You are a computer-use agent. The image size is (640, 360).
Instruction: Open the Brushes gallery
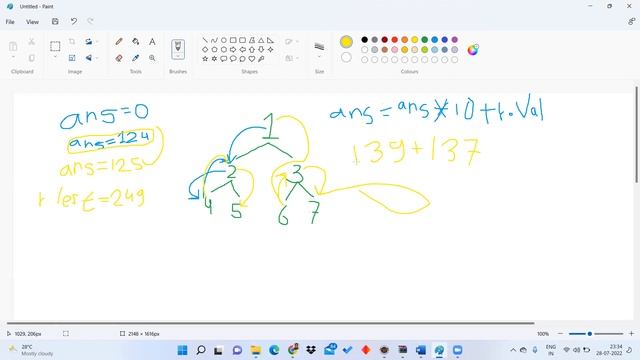pos(178,50)
